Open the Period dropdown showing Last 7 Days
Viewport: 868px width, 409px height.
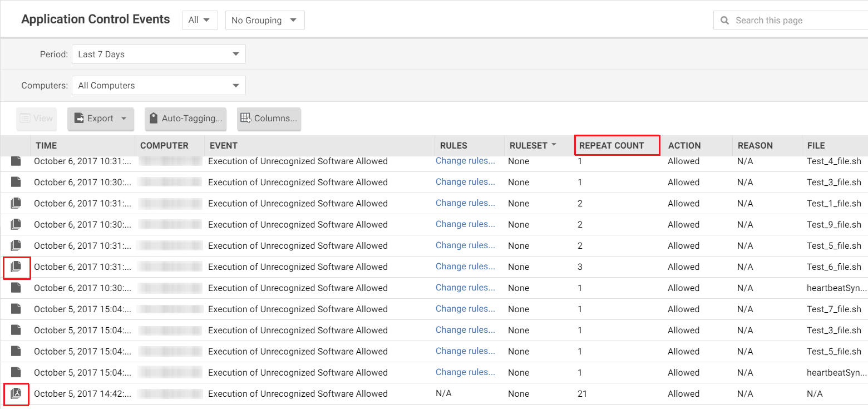[x=159, y=55]
